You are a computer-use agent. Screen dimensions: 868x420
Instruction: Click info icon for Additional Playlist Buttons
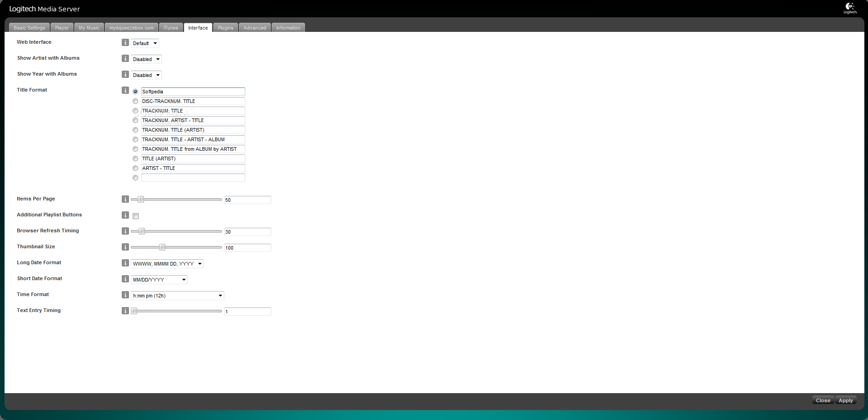click(x=125, y=215)
